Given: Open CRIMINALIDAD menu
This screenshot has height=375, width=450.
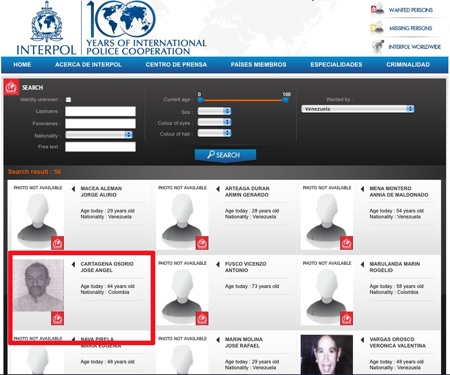Looking at the screenshot, I should coord(408,65).
